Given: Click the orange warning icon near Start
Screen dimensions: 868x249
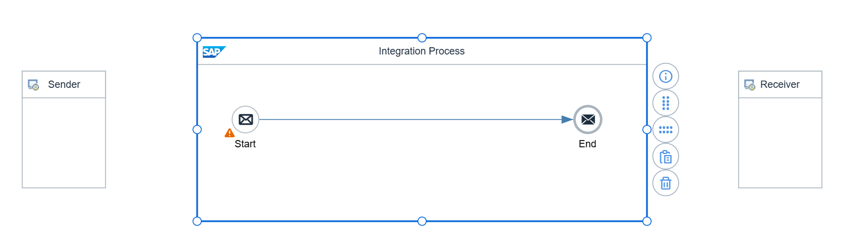Looking at the screenshot, I should pos(229,133).
